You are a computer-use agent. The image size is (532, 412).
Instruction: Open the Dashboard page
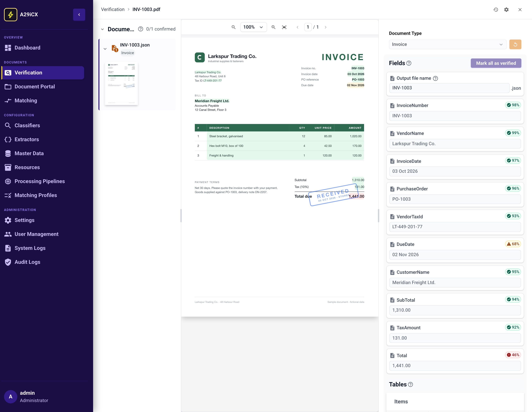(x=43, y=48)
